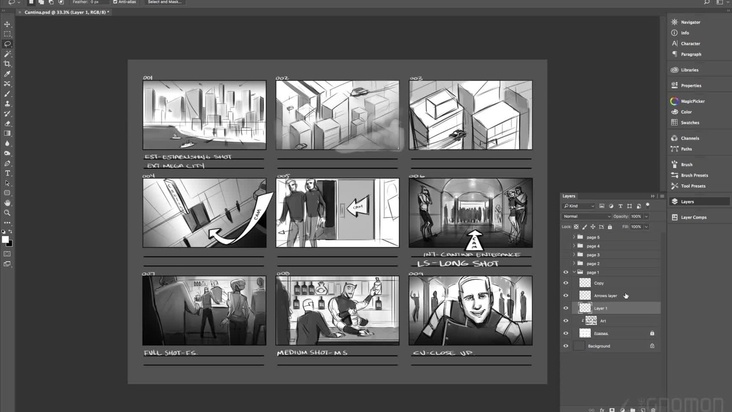This screenshot has width=732, height=412.
Task: Hide the Copy layer
Action: [x=566, y=283]
